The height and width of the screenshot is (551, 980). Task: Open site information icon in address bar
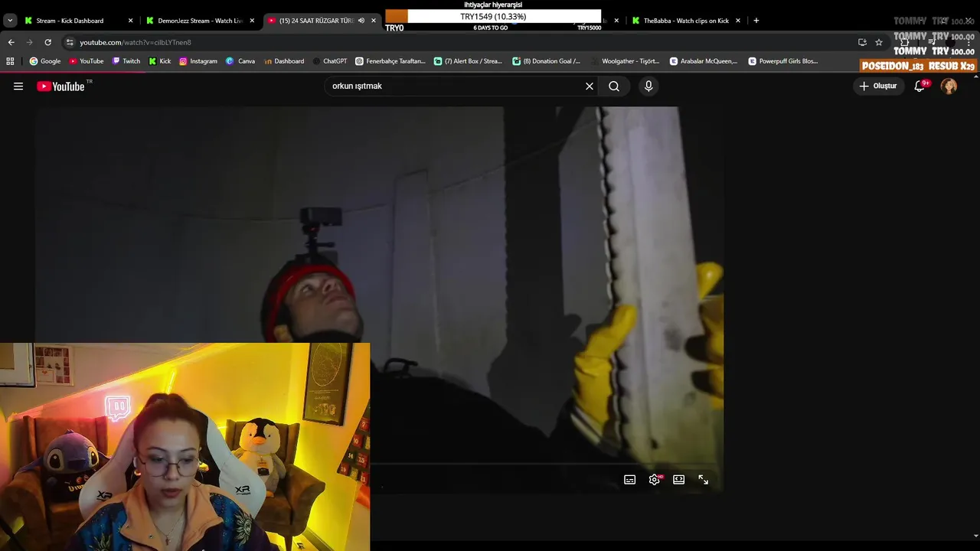pos(70,42)
